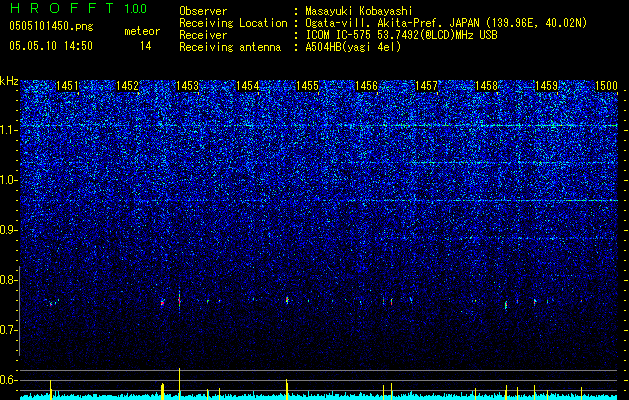
Task: Click the 0.7 kHz axis label
Action: [x=9, y=330]
